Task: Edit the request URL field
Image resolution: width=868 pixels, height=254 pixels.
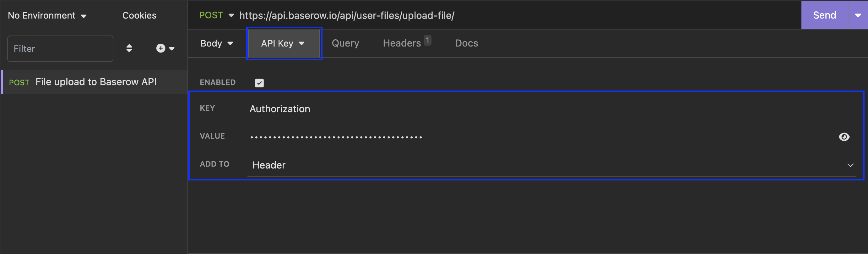Action: (347, 15)
